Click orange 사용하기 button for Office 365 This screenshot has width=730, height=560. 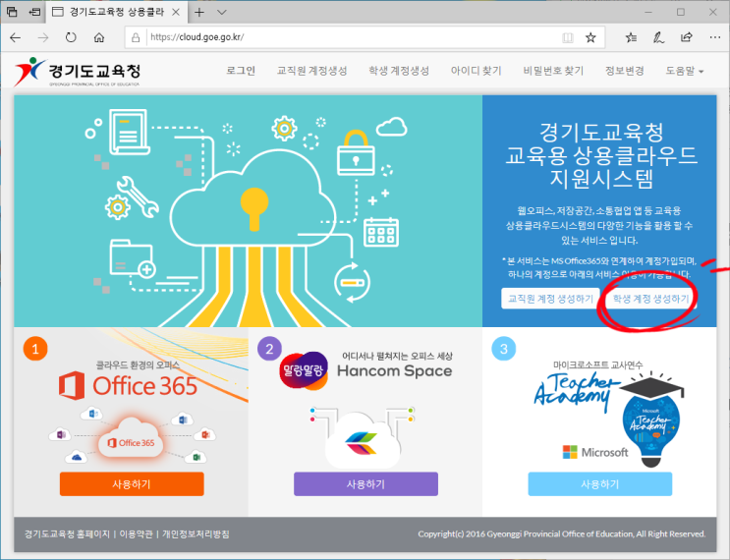(x=132, y=484)
